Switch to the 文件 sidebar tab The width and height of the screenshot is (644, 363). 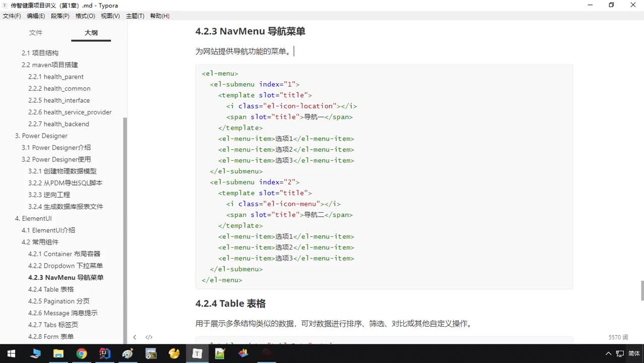pos(36,33)
